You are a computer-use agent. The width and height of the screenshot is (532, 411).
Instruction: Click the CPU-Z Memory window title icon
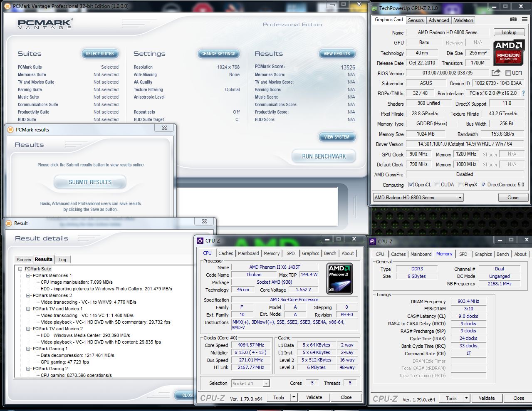pyautogui.click(x=373, y=241)
